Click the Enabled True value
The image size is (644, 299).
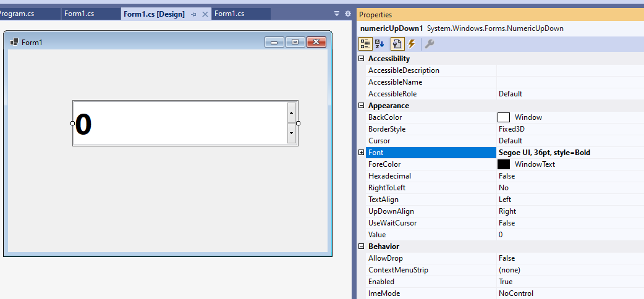(x=506, y=282)
